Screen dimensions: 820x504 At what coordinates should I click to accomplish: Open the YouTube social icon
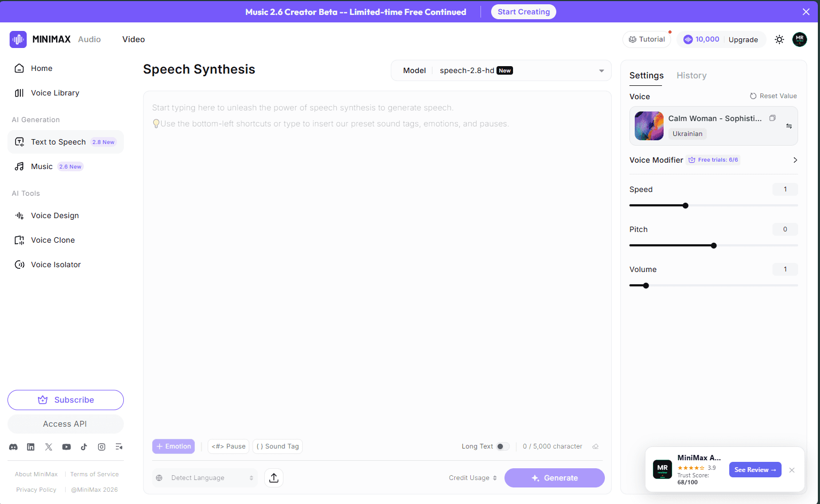(66, 447)
